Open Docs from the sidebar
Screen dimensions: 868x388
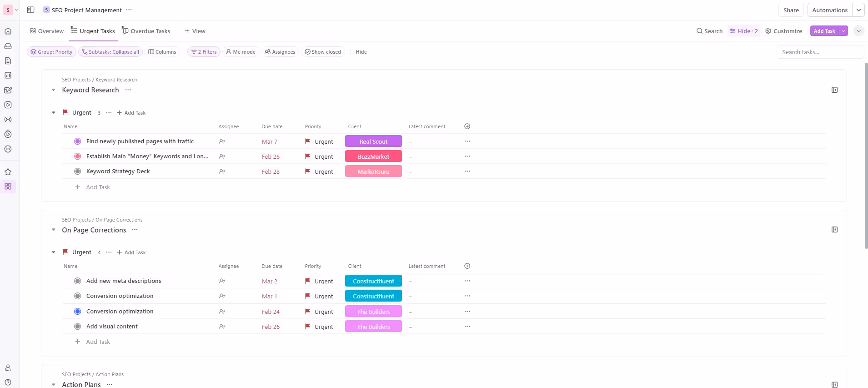[x=8, y=61]
